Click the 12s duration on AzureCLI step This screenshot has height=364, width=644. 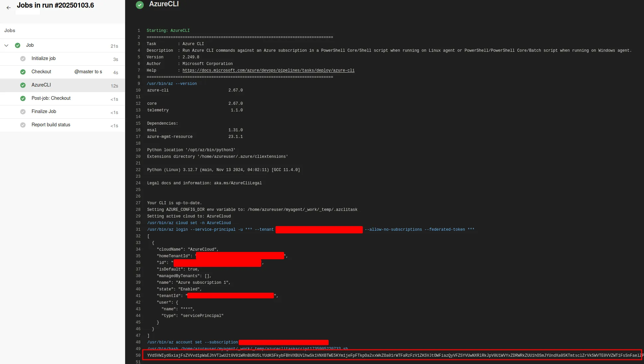(115, 86)
